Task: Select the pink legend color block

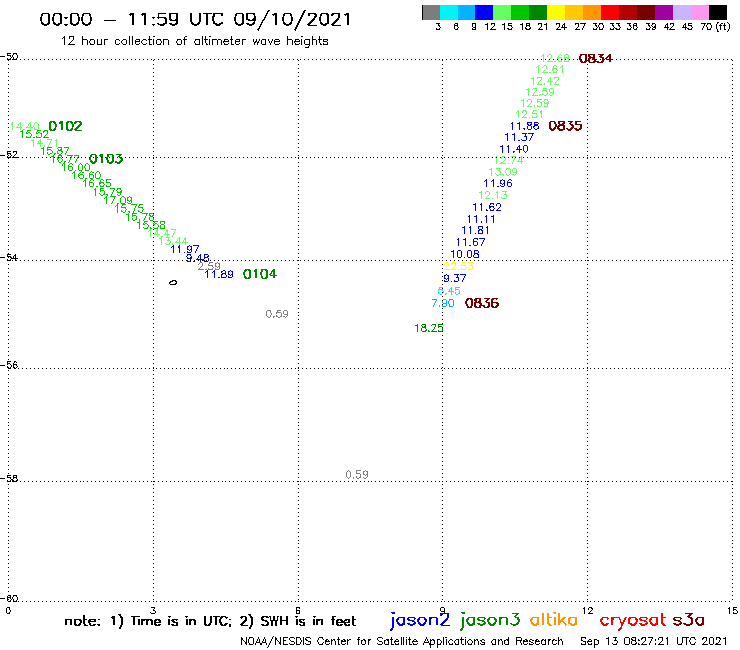Action: 699,12
